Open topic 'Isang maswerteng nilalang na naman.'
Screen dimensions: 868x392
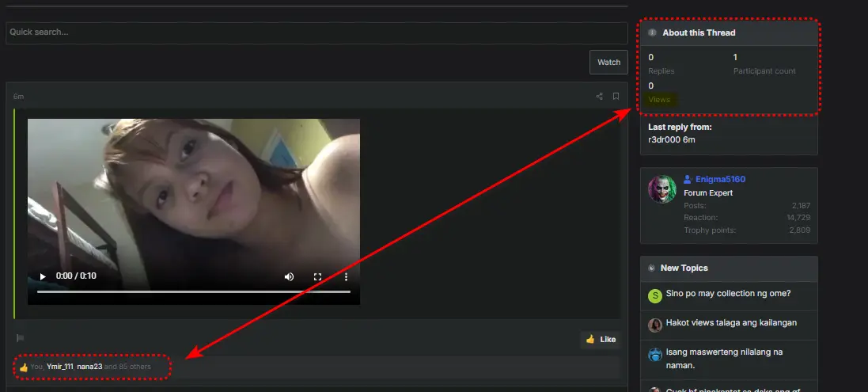724,358
